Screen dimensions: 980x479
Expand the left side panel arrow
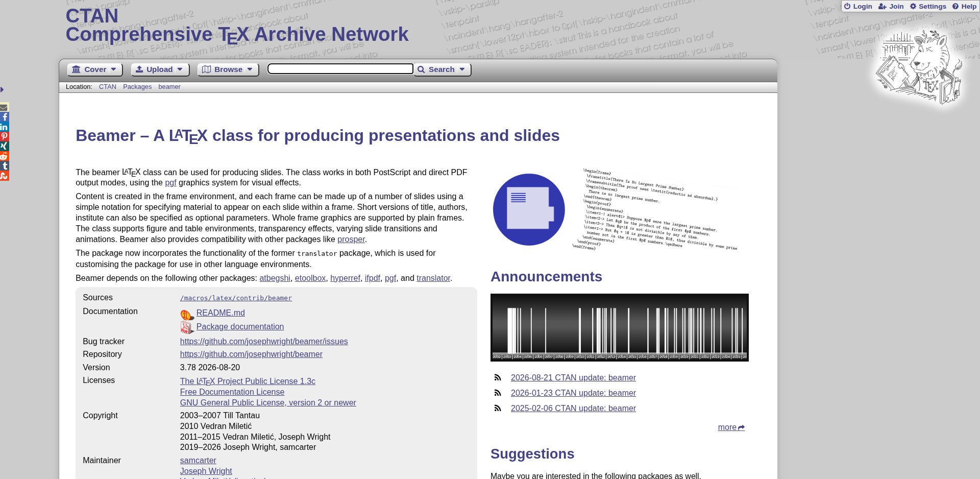tap(2, 90)
